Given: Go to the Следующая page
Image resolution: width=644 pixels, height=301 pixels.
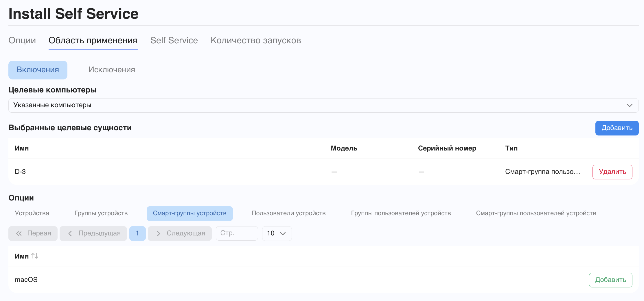Looking at the screenshot, I should (180, 233).
